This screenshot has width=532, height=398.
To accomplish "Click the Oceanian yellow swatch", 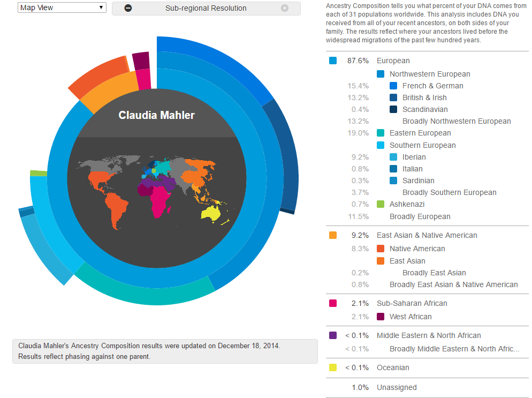I will point(333,367).
